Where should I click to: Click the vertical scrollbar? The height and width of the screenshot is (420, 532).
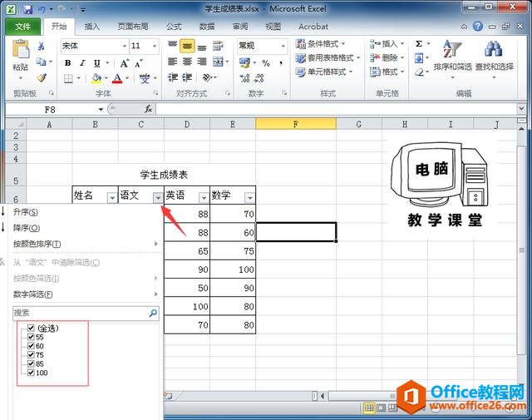[x=521, y=250]
